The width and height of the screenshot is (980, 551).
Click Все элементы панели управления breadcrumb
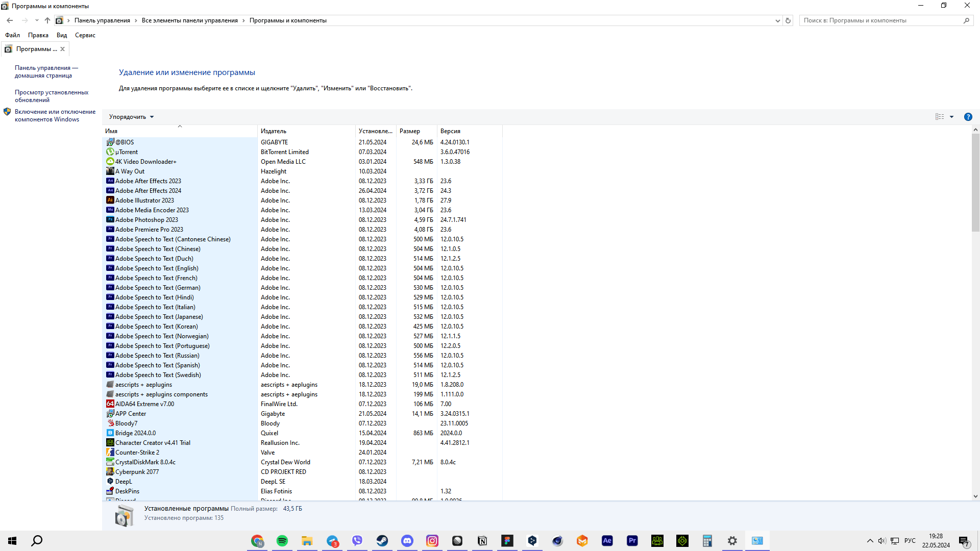coord(190,20)
